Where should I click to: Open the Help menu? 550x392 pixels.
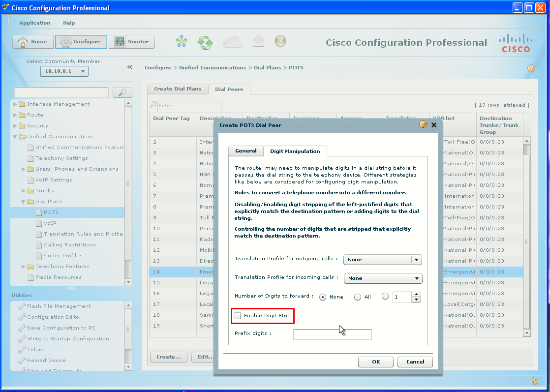coord(69,23)
